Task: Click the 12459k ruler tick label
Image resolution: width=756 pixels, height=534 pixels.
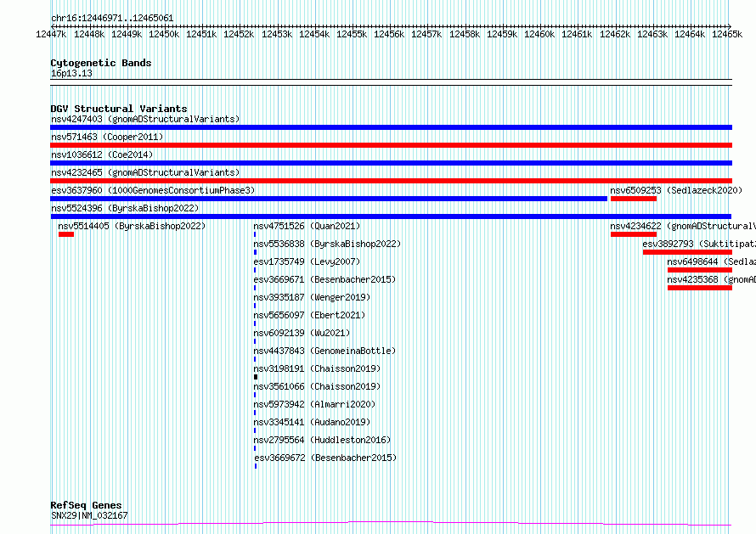Action: [502, 34]
